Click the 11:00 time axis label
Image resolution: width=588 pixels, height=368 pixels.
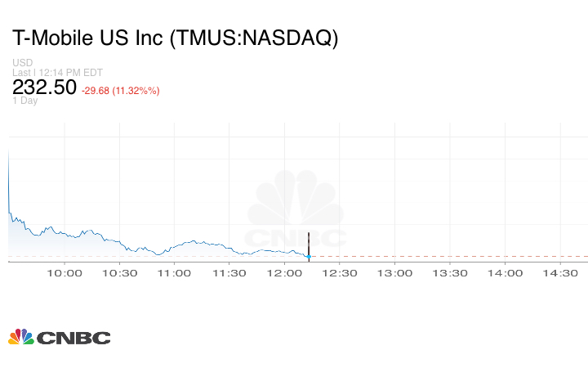pyautogui.click(x=174, y=273)
